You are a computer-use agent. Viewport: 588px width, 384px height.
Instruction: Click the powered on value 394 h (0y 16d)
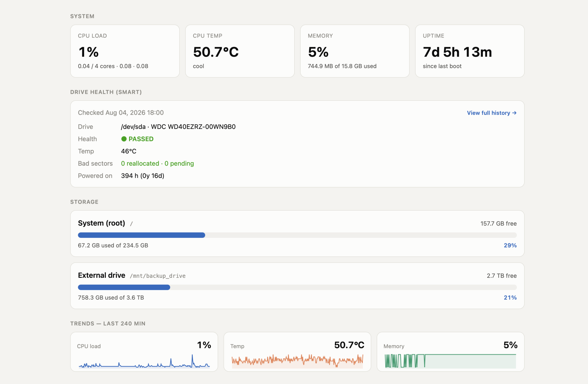tap(143, 176)
